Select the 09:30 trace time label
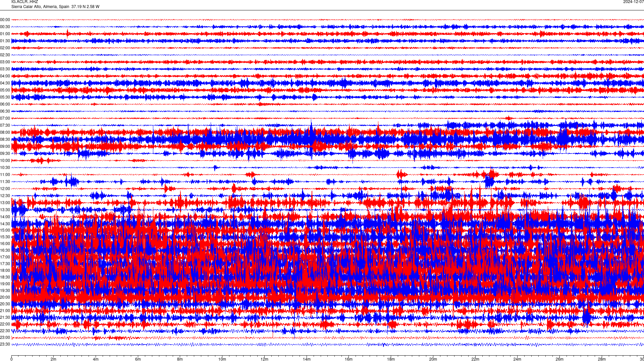 pyautogui.click(x=5, y=154)
